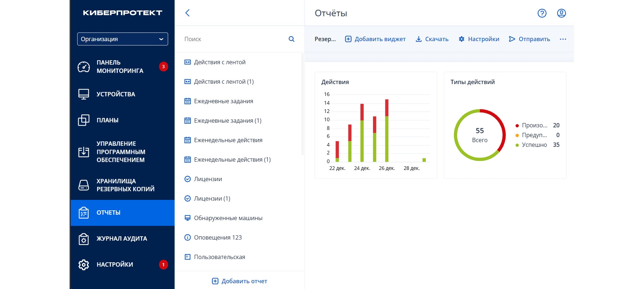Open the help question mark icon
The width and height of the screenshot is (644, 289).
click(x=542, y=13)
